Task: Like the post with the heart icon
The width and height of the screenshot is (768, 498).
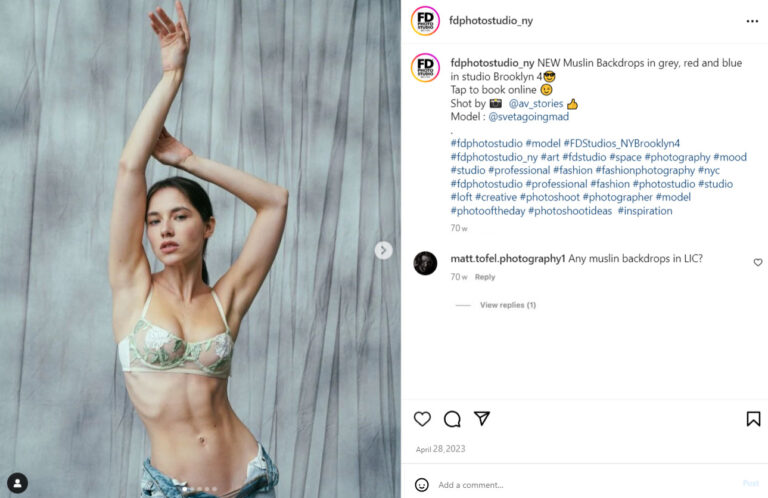Action: pyautogui.click(x=422, y=419)
